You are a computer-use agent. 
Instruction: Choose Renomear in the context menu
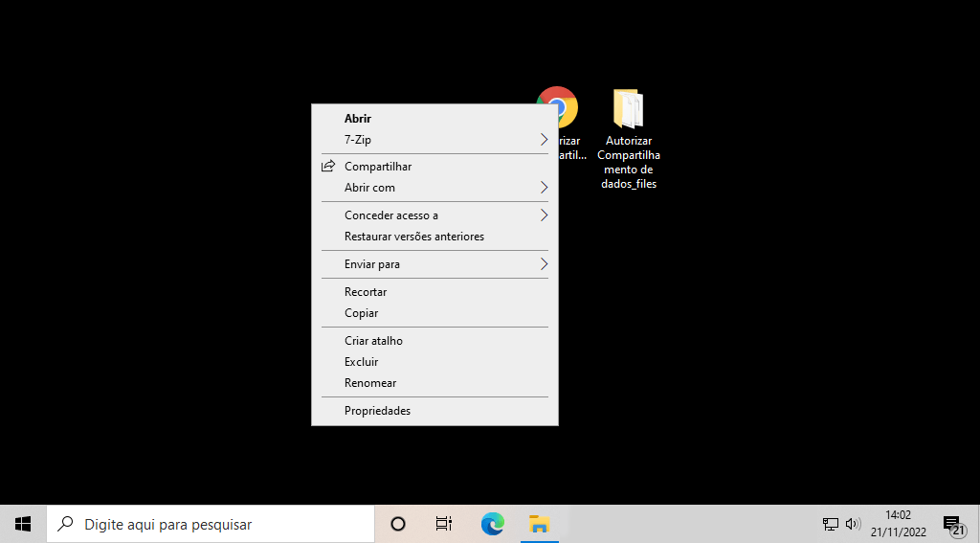(x=370, y=383)
